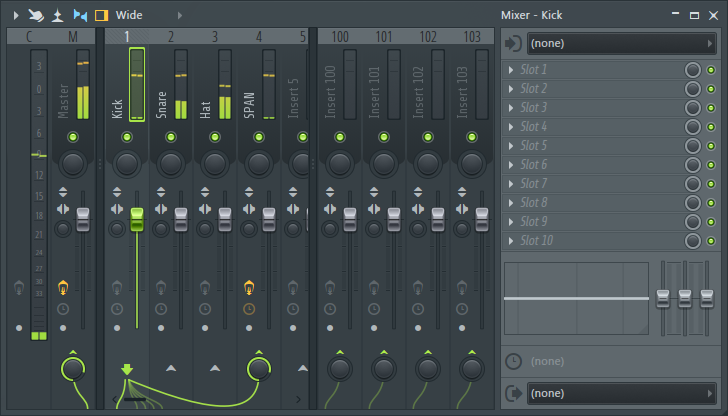Toggle the Kick track FX enable icon
This screenshot has height=416, width=728.
117,288
